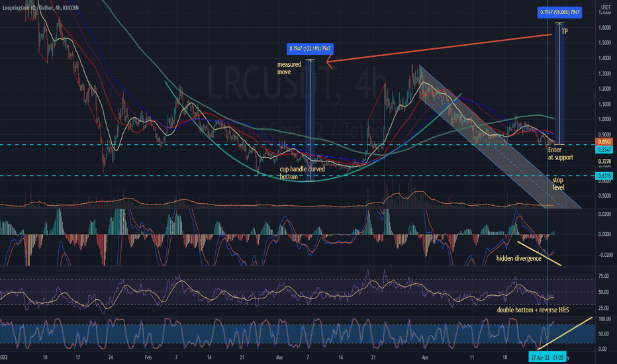Image resolution: width=617 pixels, height=364 pixels.
Task: Click the 'Mar' label on time axis
Action: [x=279, y=357]
